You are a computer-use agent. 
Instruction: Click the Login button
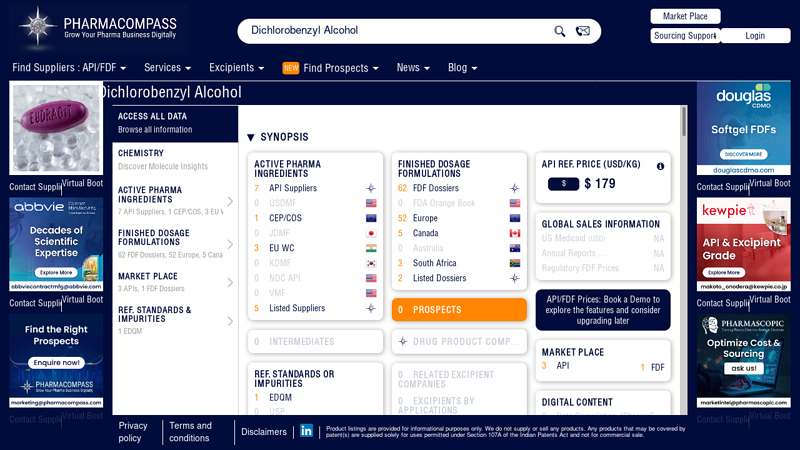click(x=755, y=36)
